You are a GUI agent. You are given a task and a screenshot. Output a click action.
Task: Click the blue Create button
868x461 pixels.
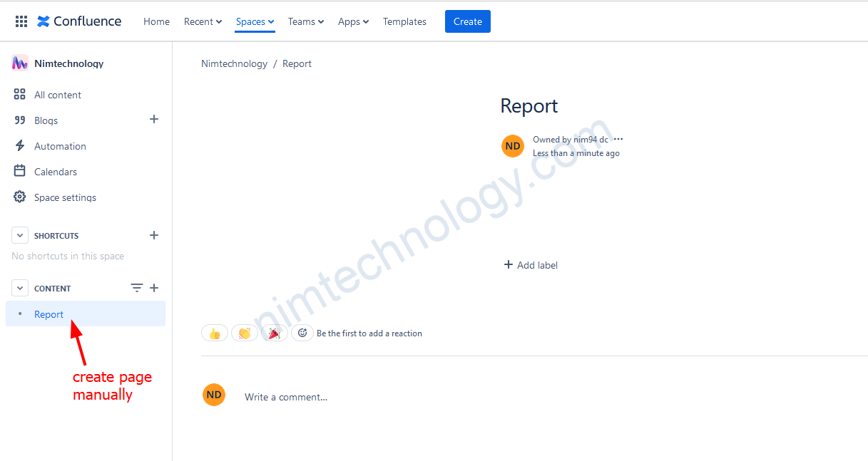[467, 21]
